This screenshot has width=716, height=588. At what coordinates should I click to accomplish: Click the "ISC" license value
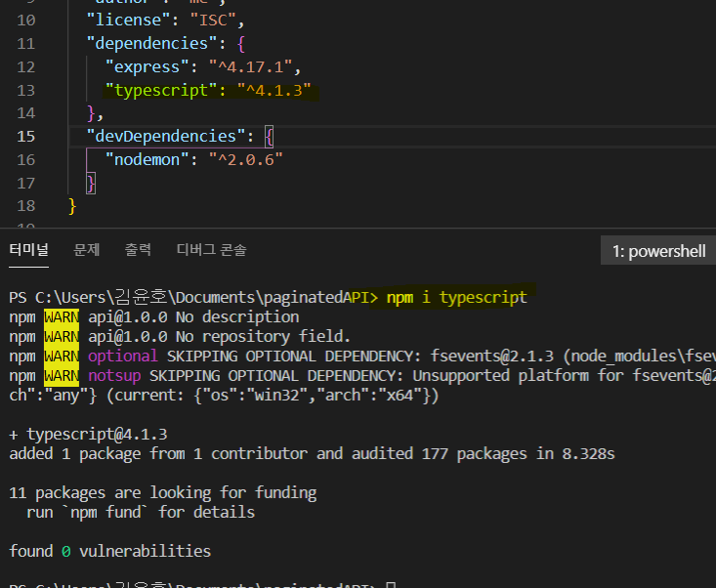[x=213, y=21]
